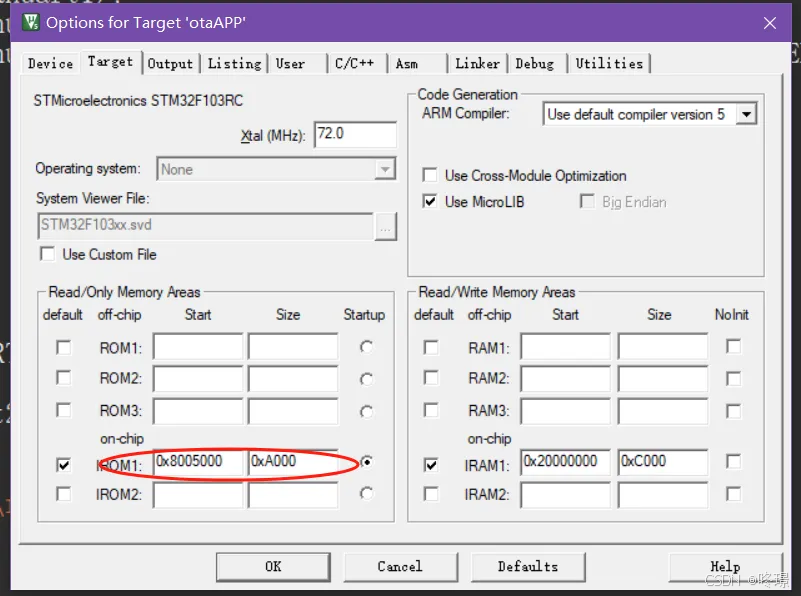Click the System Viewer File text field
This screenshot has height=596, width=801.
(x=205, y=226)
